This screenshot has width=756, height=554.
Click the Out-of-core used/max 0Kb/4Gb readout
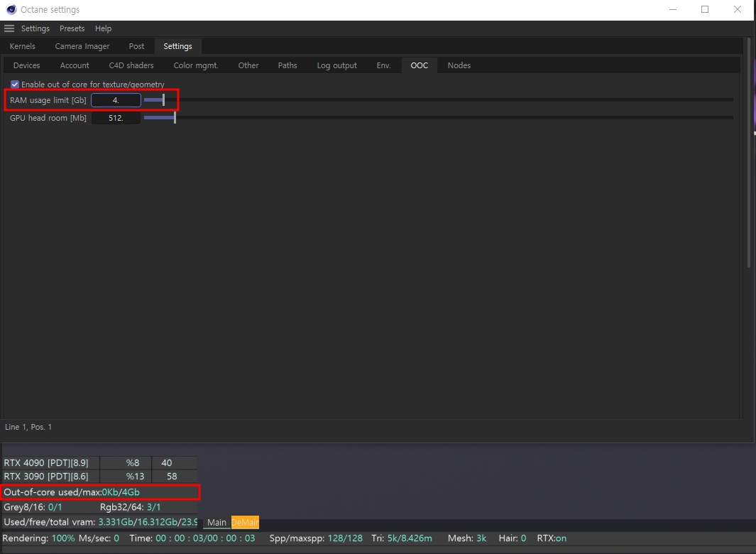coord(72,492)
